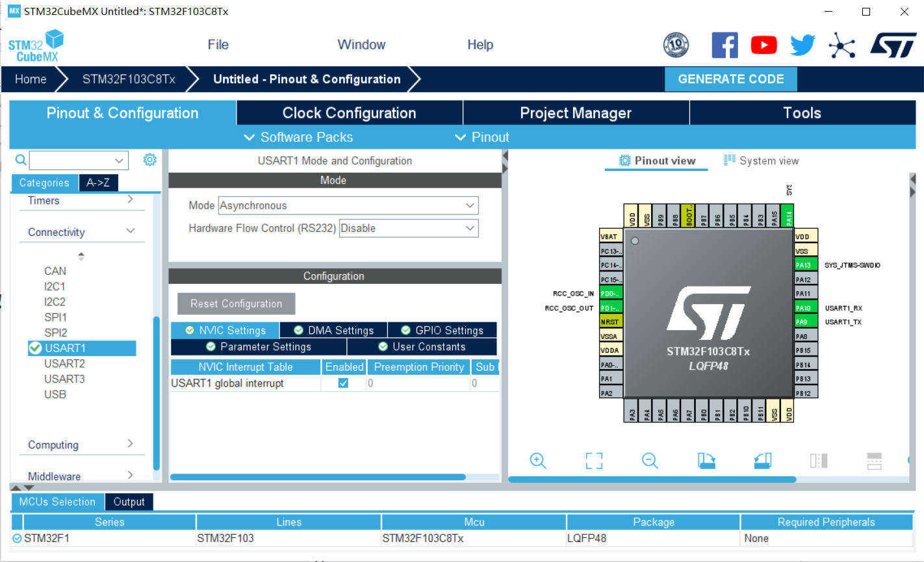Click the best-fit zoom icon below the chip
Image resolution: width=924 pixels, height=562 pixels.
coord(593,461)
